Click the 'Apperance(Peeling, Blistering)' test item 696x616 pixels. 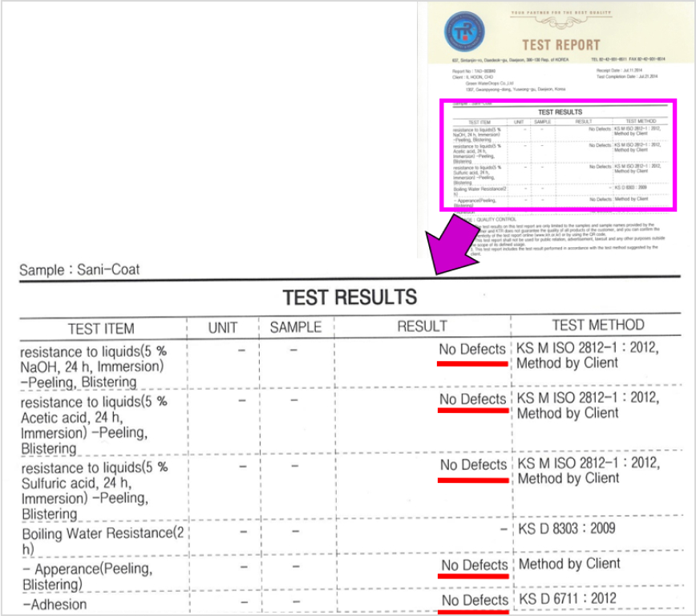[x=88, y=577]
